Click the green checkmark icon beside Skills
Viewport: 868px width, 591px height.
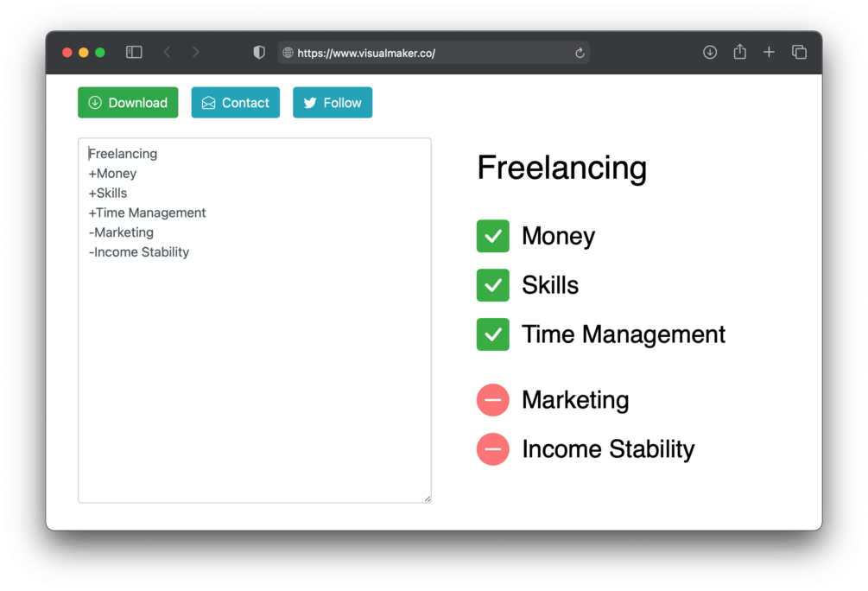pyautogui.click(x=492, y=285)
